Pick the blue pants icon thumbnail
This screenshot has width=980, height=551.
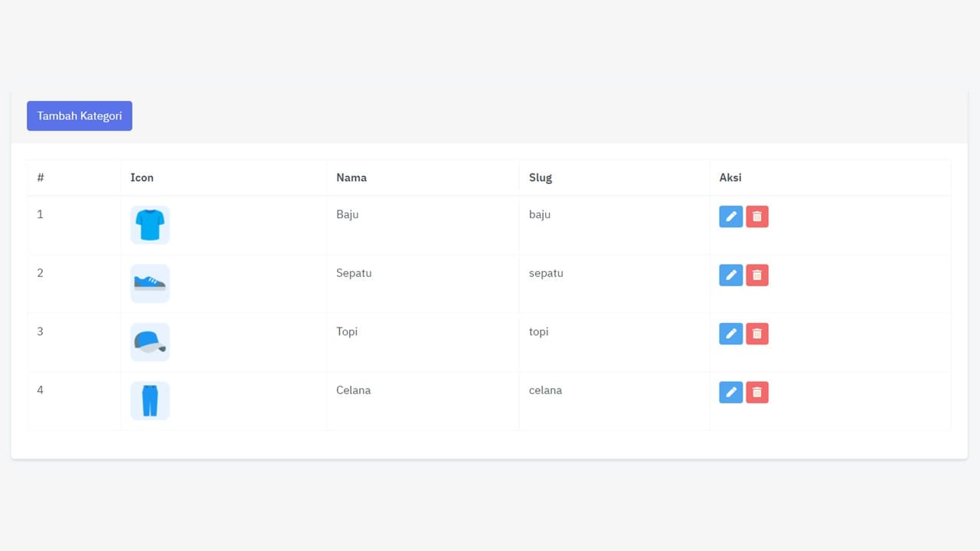[x=150, y=401]
